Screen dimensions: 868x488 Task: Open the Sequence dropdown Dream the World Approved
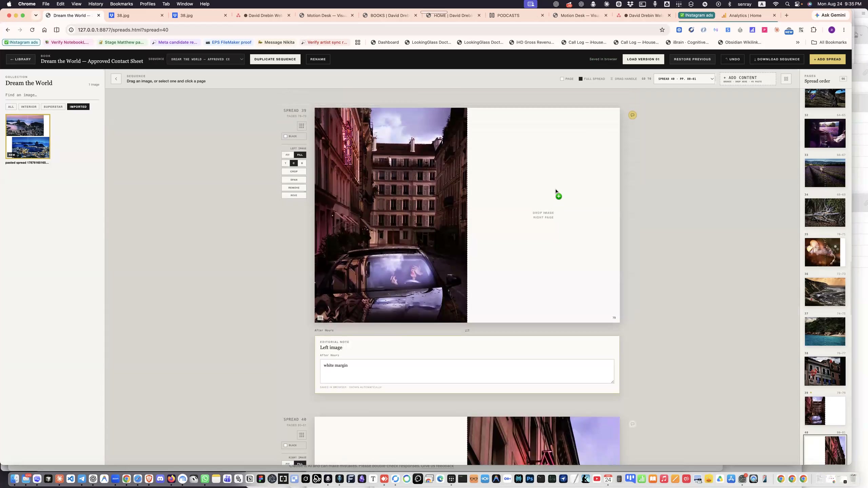pos(205,59)
